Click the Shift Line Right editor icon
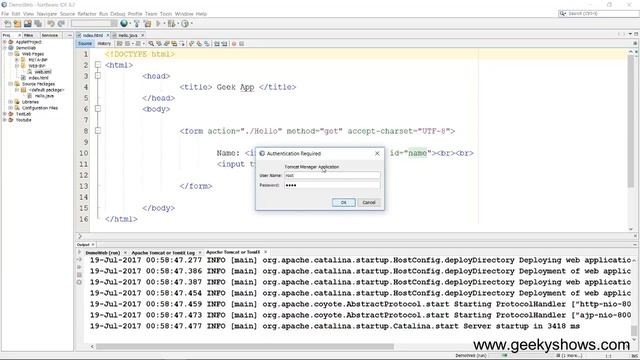Viewport: 640px width, 360px height. pos(224,44)
